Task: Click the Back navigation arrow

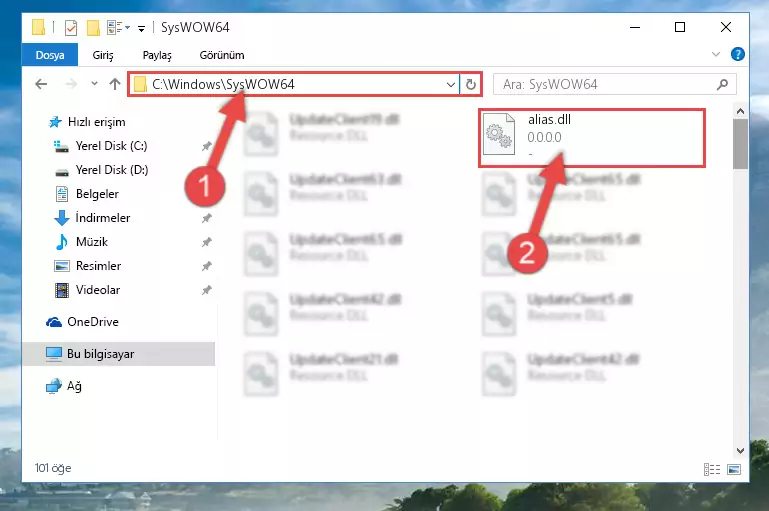Action: coord(41,84)
